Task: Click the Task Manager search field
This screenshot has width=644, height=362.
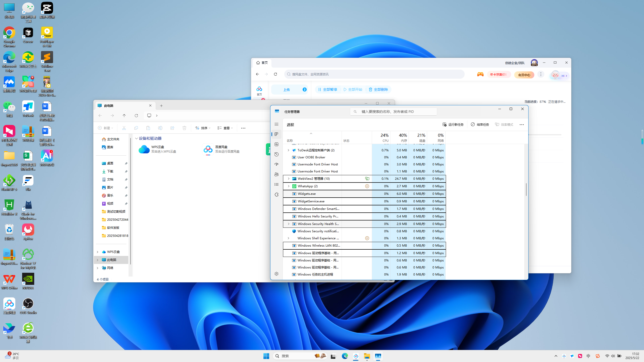Action: pyautogui.click(x=393, y=112)
